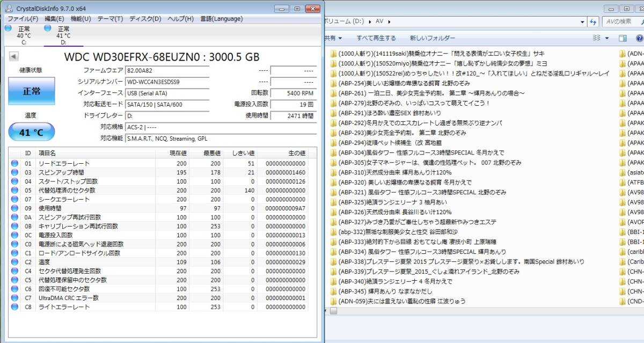Viewport: 644px width, 343px height.
Task: Open the views dropdown arrow in the toolbar
Action: pyautogui.click(x=608, y=38)
